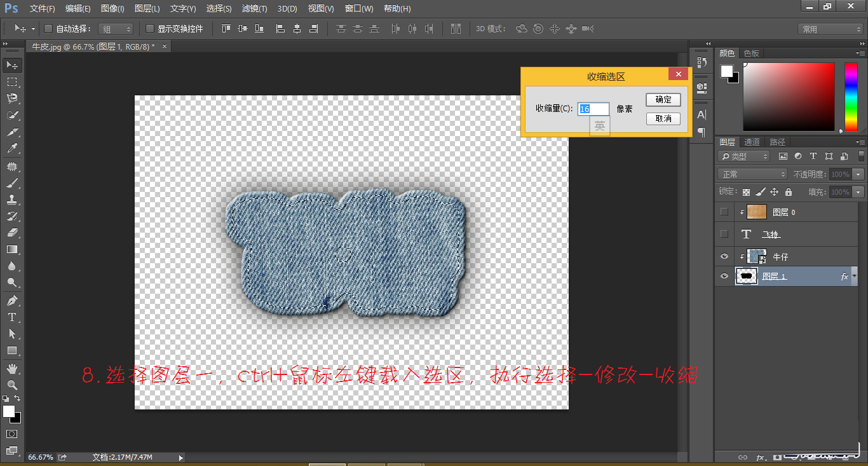Click 取消 in the 收缩选区 dialog
Viewport: 868px width, 466px height.
[x=663, y=118]
